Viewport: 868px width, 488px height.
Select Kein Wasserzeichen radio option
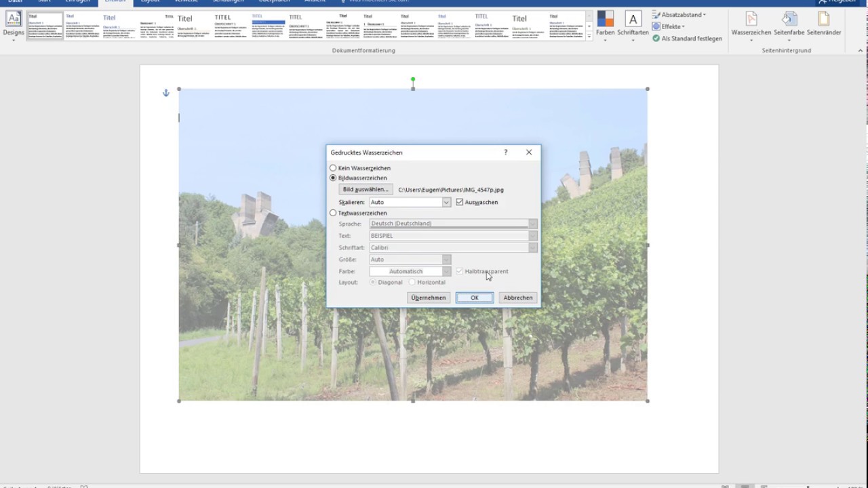333,168
